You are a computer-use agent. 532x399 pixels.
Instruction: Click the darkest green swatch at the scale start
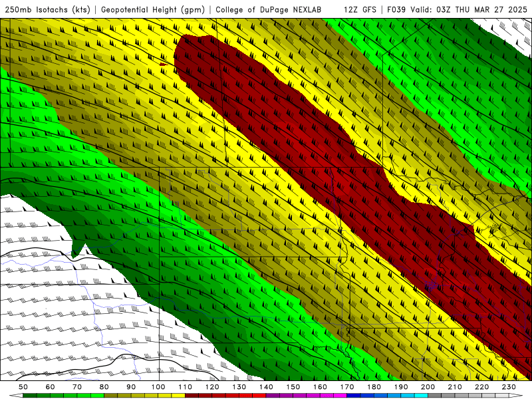(30, 396)
